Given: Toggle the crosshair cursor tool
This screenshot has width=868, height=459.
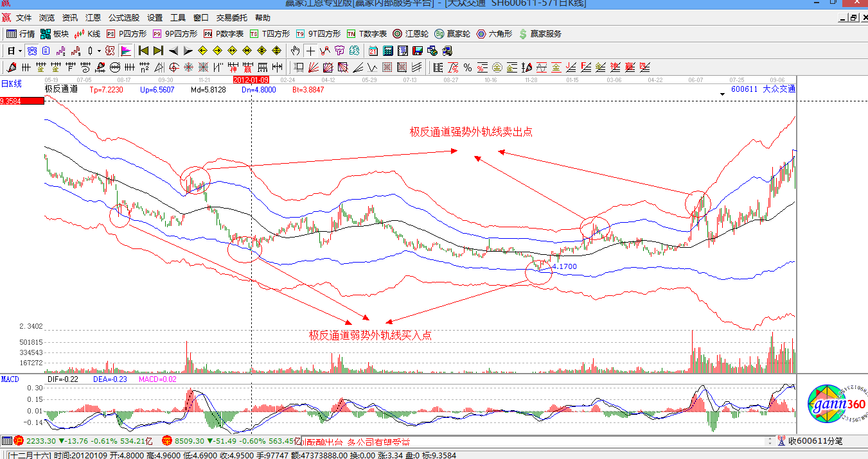Looking at the screenshot, I should 310,51.
